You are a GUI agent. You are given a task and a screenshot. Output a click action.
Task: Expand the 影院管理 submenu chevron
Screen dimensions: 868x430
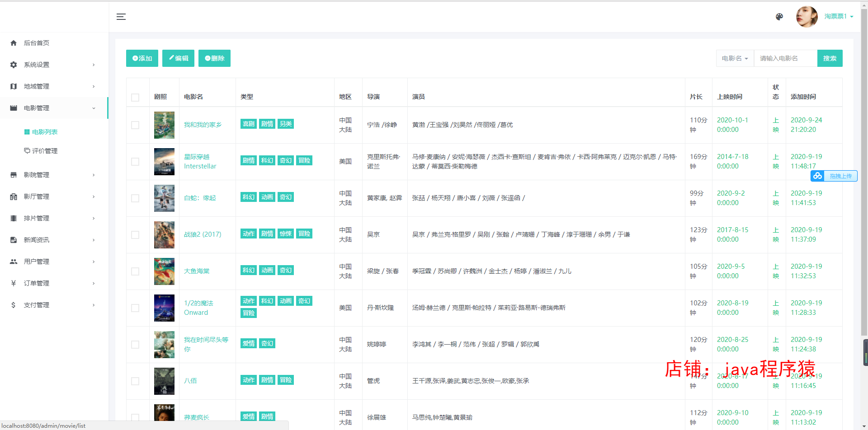(x=94, y=175)
